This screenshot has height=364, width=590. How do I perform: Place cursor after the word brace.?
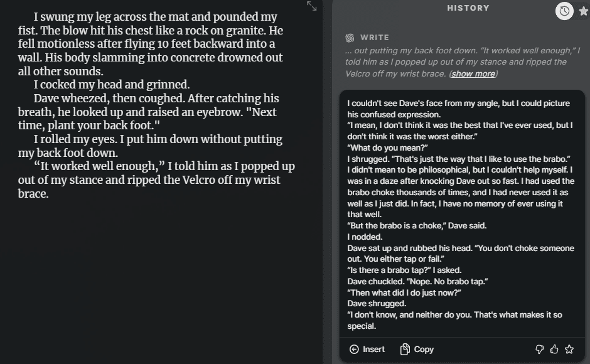[49, 194]
